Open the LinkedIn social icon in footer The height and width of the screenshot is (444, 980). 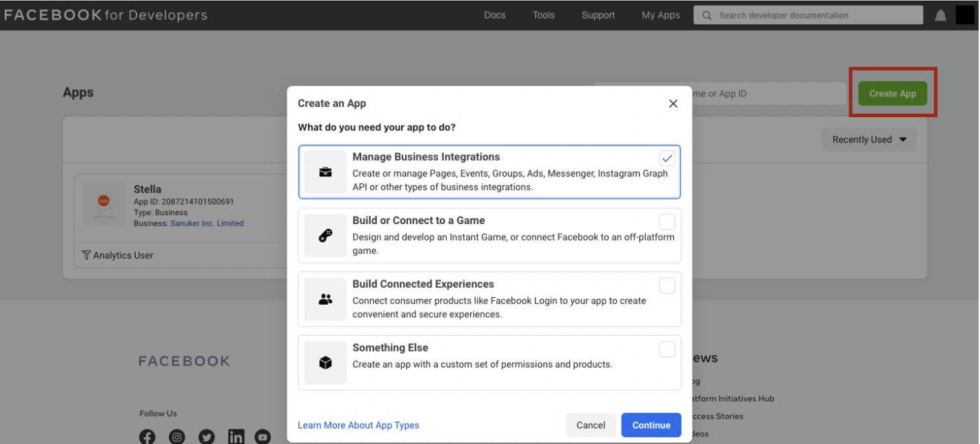pyautogui.click(x=236, y=436)
